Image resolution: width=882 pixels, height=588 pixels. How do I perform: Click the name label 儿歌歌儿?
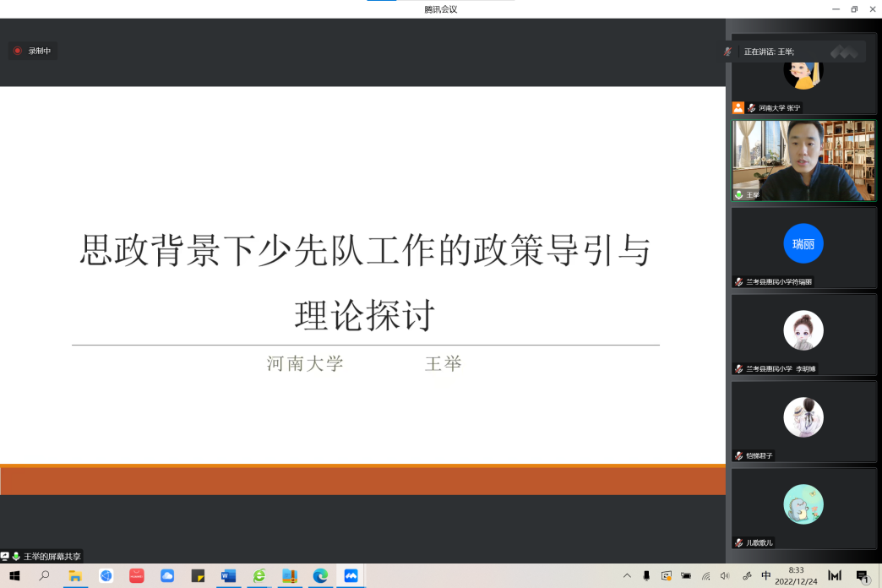point(759,543)
